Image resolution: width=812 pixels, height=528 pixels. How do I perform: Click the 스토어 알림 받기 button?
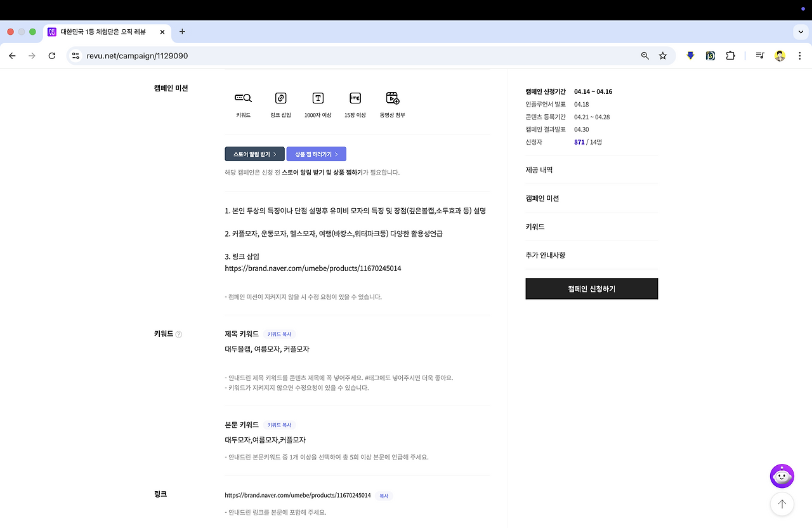pyautogui.click(x=254, y=154)
